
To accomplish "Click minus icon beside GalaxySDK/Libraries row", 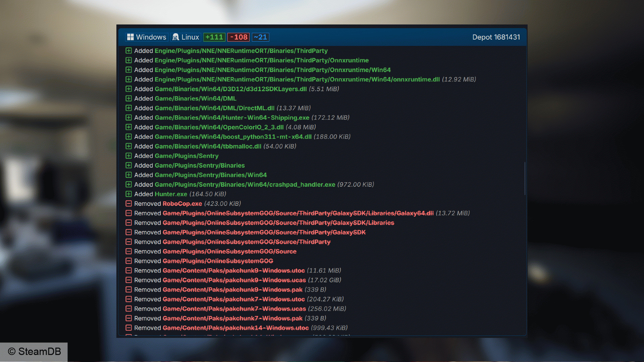I will tap(128, 223).
